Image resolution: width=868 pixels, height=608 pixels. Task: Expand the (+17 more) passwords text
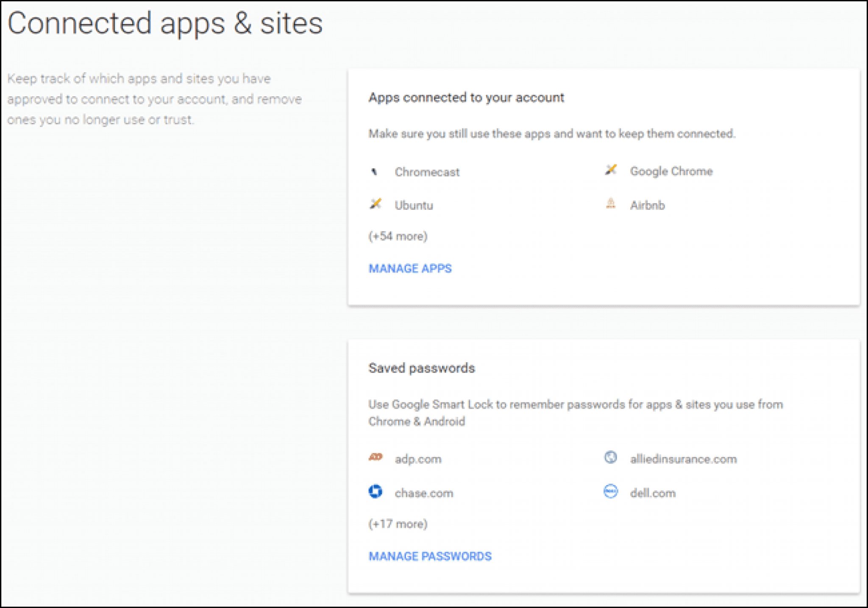point(398,524)
